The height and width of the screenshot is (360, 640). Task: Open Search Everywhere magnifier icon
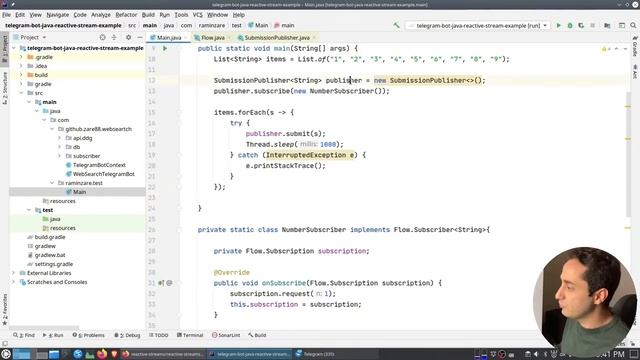coord(633,25)
